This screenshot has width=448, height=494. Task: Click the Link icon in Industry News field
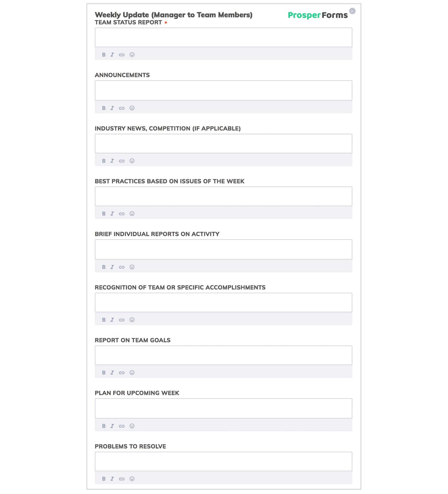click(x=122, y=161)
